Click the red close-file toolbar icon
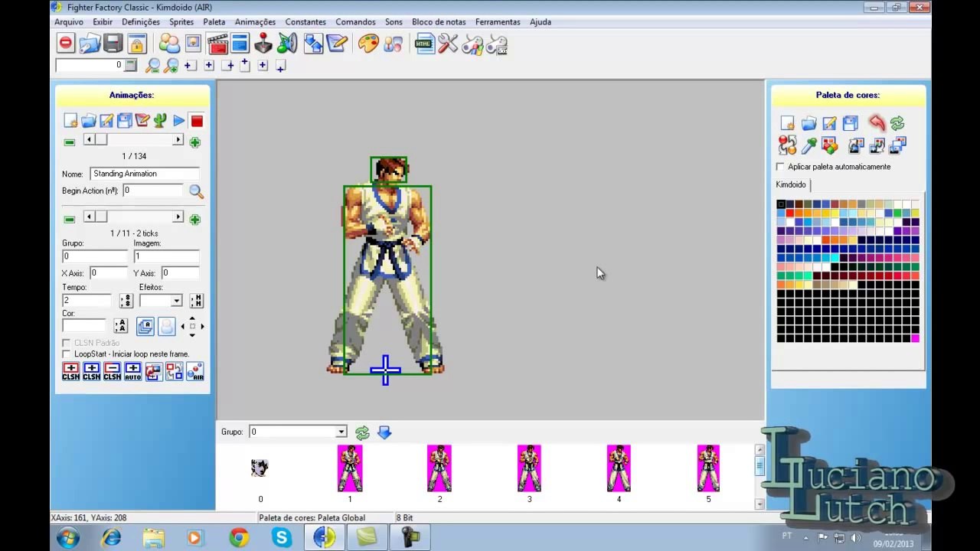The image size is (980, 551). click(66, 44)
